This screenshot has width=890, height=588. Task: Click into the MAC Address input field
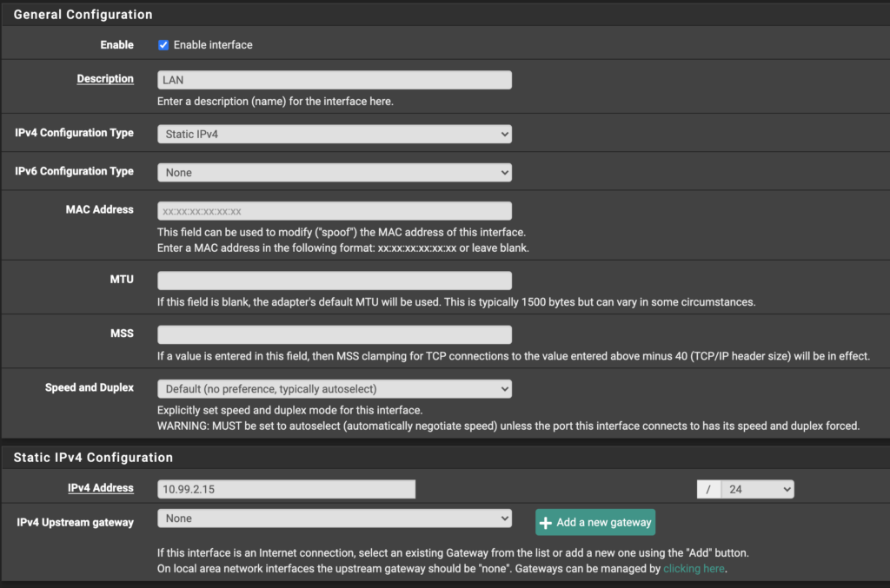pyautogui.click(x=334, y=211)
